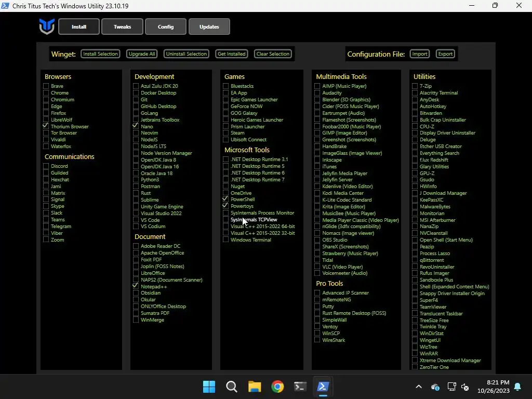Enable the Firefox checkbox
This screenshot has height=399, width=532.
[x=46, y=113]
